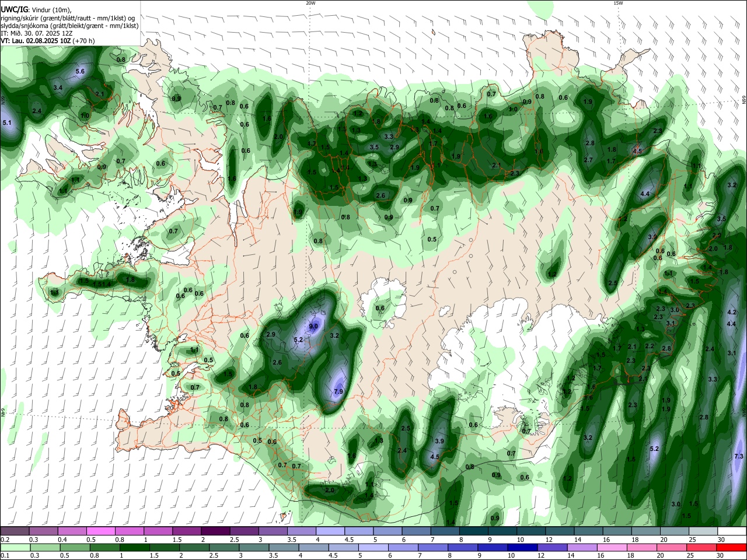Pick the bright magenta swatch between 0.5 and 0.8, upper legend
Viewport: 747px width, 560px height.
click(x=100, y=531)
